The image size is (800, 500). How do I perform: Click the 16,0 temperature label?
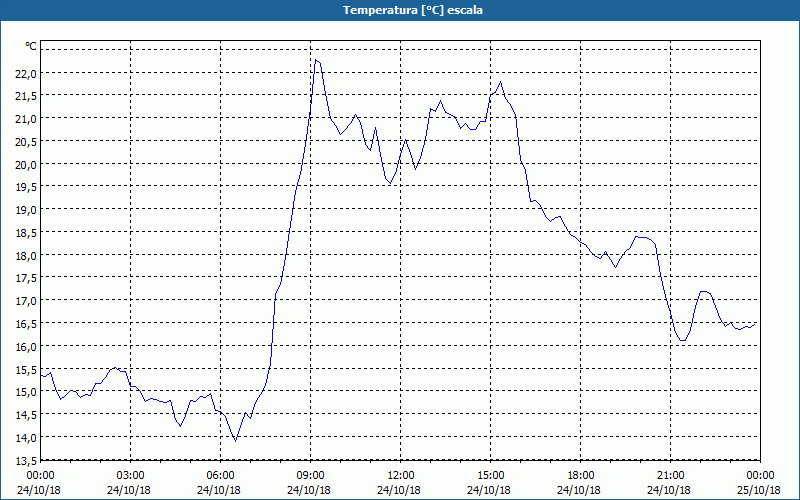click(27, 346)
